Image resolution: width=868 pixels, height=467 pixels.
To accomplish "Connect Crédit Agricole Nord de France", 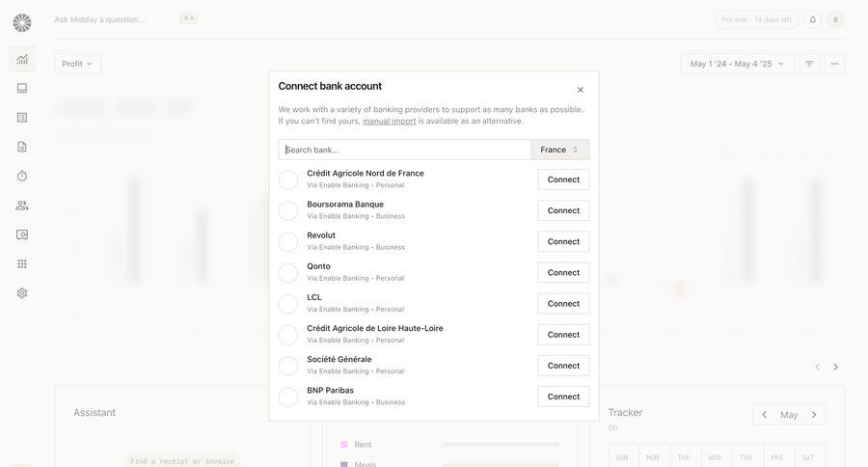I will (563, 179).
